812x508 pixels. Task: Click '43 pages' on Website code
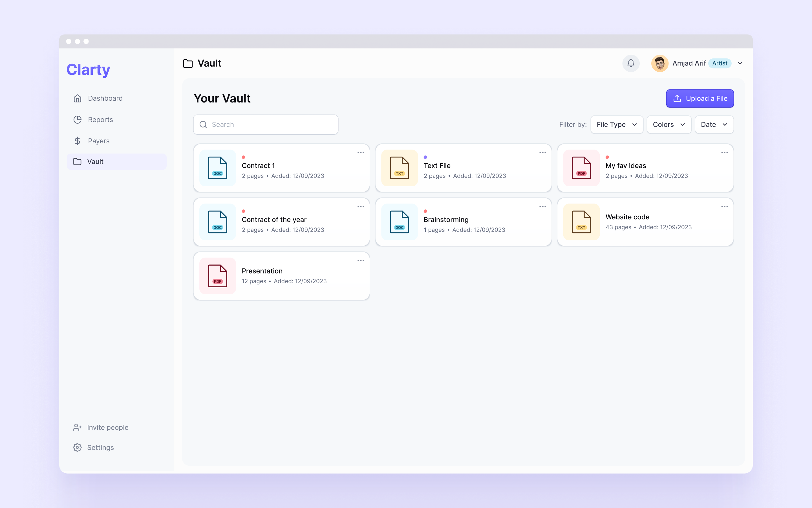pos(618,227)
